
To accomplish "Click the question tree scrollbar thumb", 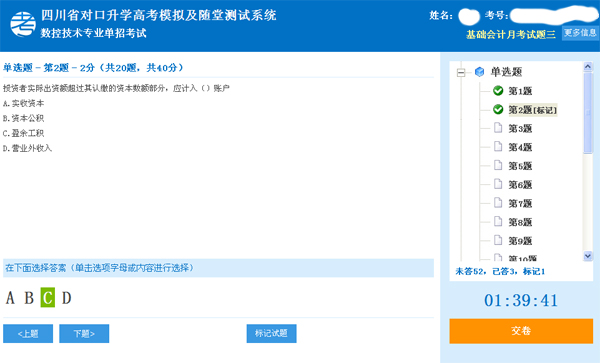I will click(588, 113).
